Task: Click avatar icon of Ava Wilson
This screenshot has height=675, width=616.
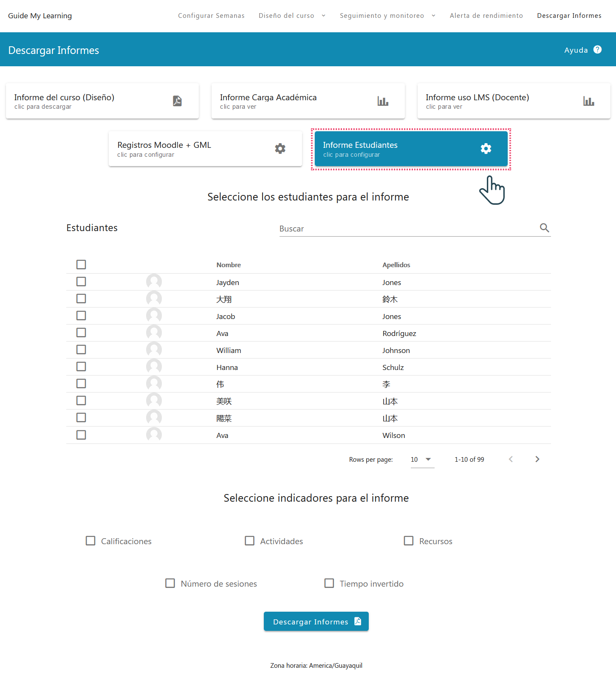Action: point(154,435)
